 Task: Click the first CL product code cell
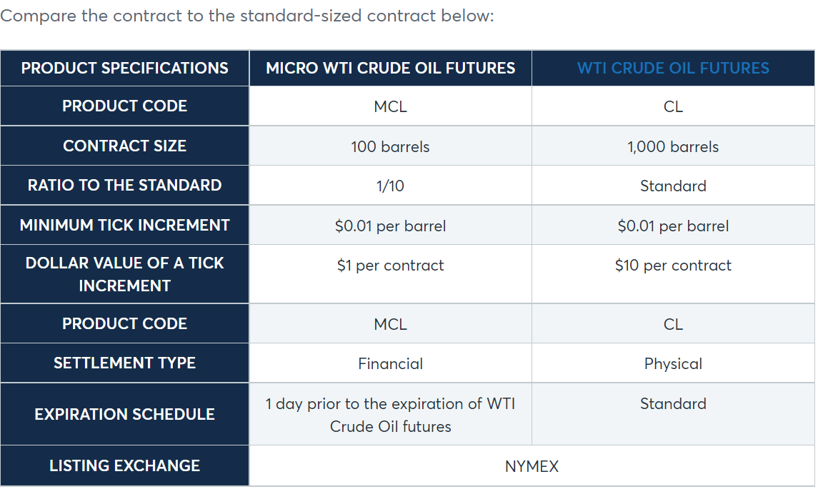click(x=673, y=106)
